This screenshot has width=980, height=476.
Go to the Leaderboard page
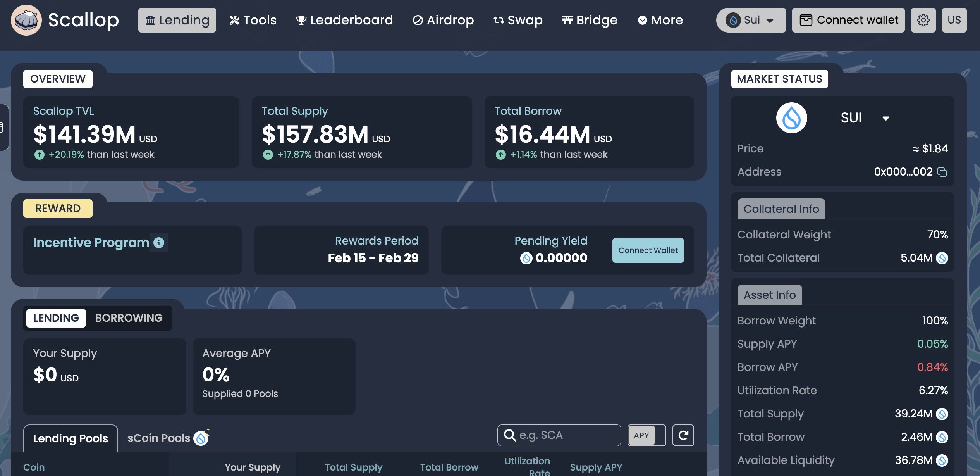coord(344,20)
